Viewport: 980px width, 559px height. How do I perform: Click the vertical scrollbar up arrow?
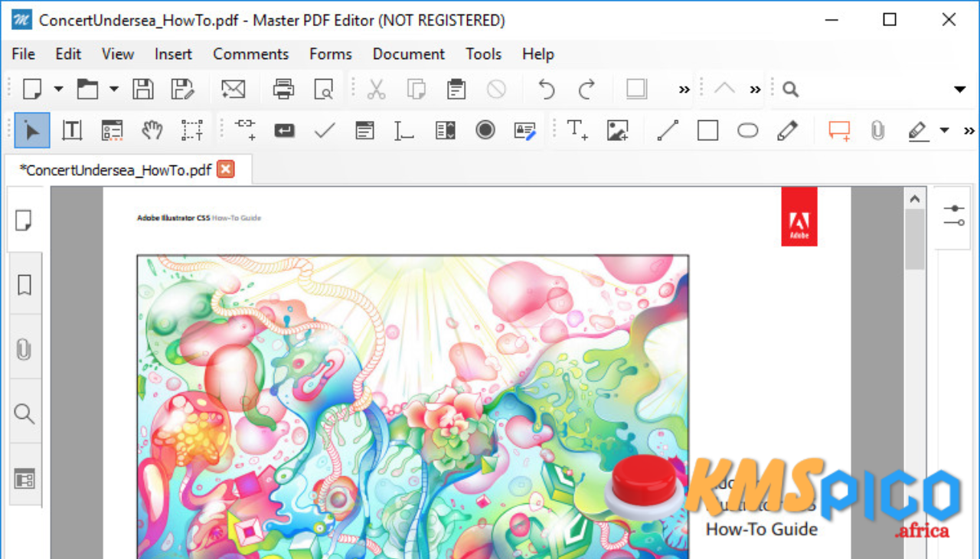(915, 199)
